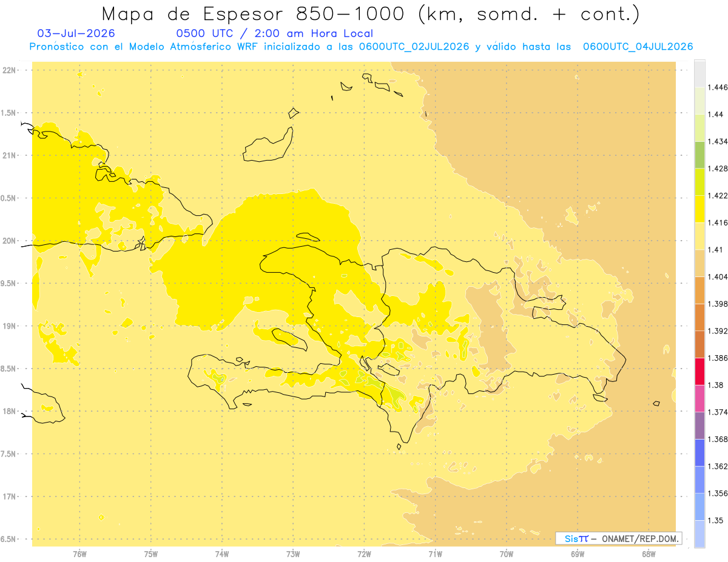Click the '75W' longitude label
The width and height of the screenshot is (728, 562).
(x=151, y=554)
